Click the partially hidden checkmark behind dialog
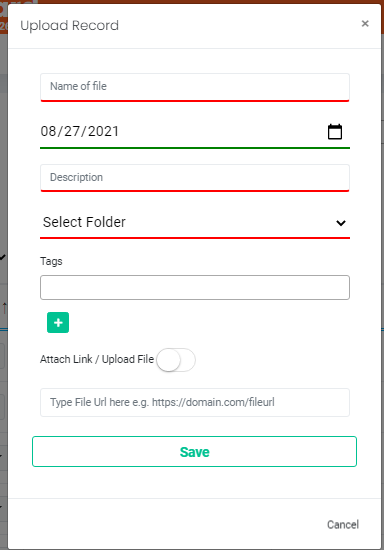The width and height of the screenshot is (384, 550). pos(3,257)
